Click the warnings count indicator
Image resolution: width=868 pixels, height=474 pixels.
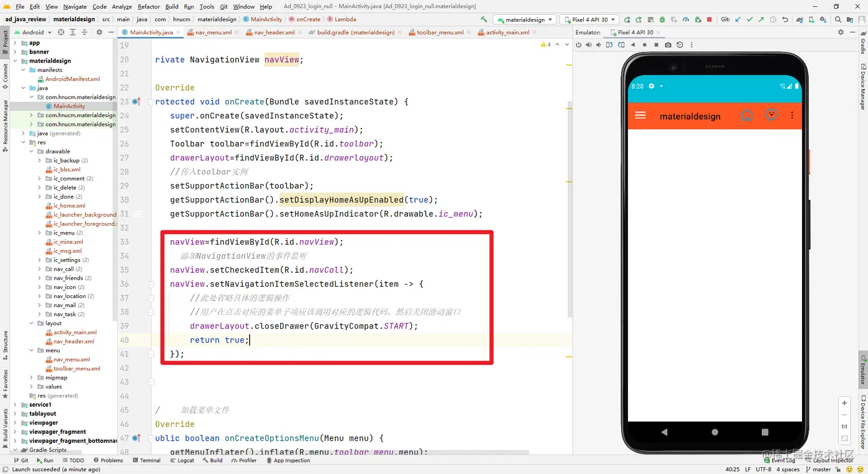point(546,45)
